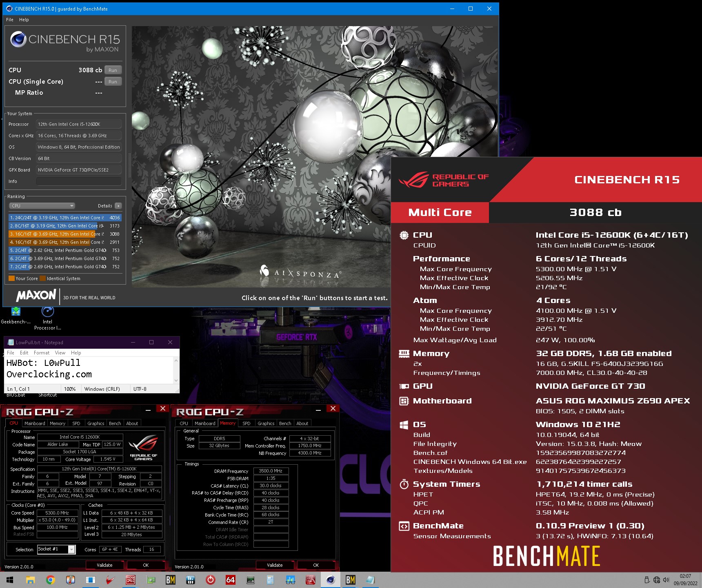Click Validate in left CPU-Z window
The height and width of the screenshot is (588, 702).
point(104,565)
